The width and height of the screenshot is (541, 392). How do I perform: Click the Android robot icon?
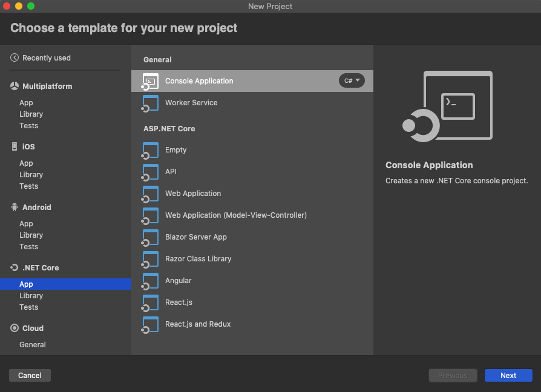pos(15,207)
